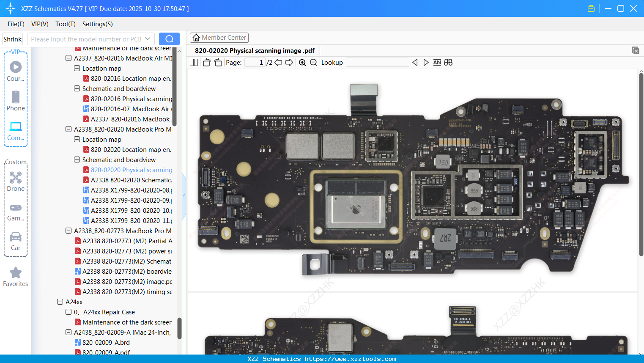
Task: Find next Lookup match
Action: [426, 63]
